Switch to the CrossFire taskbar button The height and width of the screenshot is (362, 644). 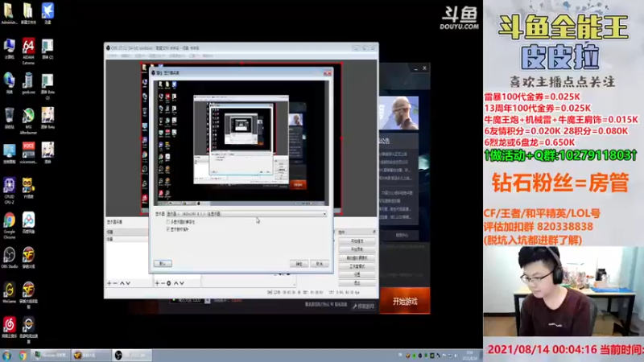tap(91, 356)
